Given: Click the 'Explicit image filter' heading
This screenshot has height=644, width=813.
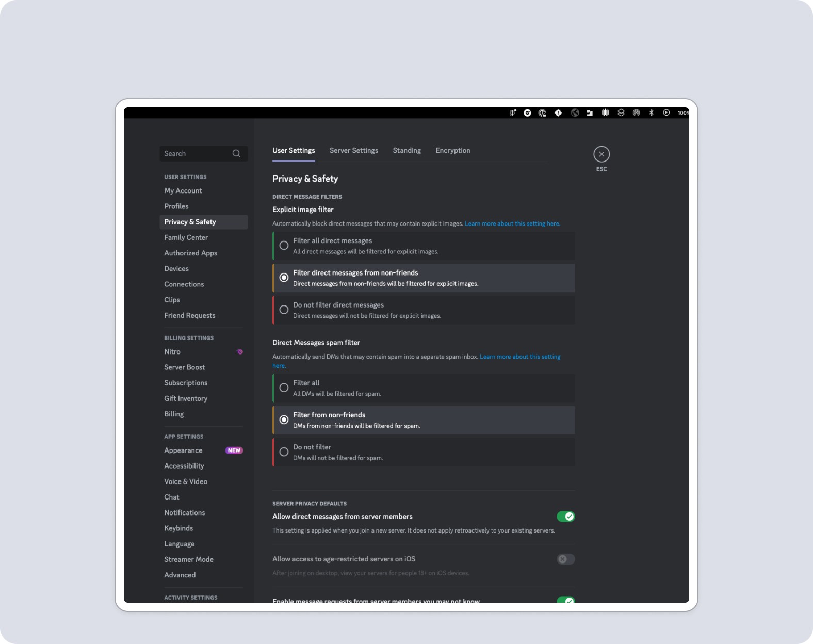Looking at the screenshot, I should click(x=303, y=210).
